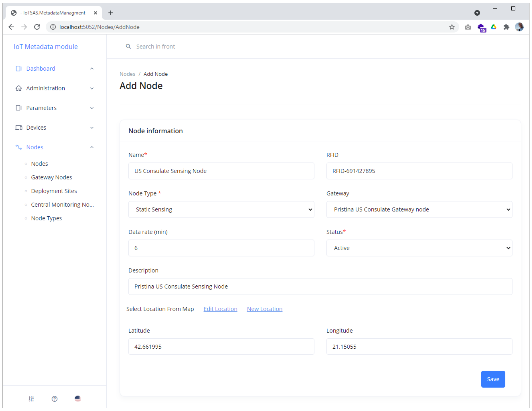Viewport: 532px width, 411px height.
Task: Reload the page with refresh icon
Action: pyautogui.click(x=37, y=27)
